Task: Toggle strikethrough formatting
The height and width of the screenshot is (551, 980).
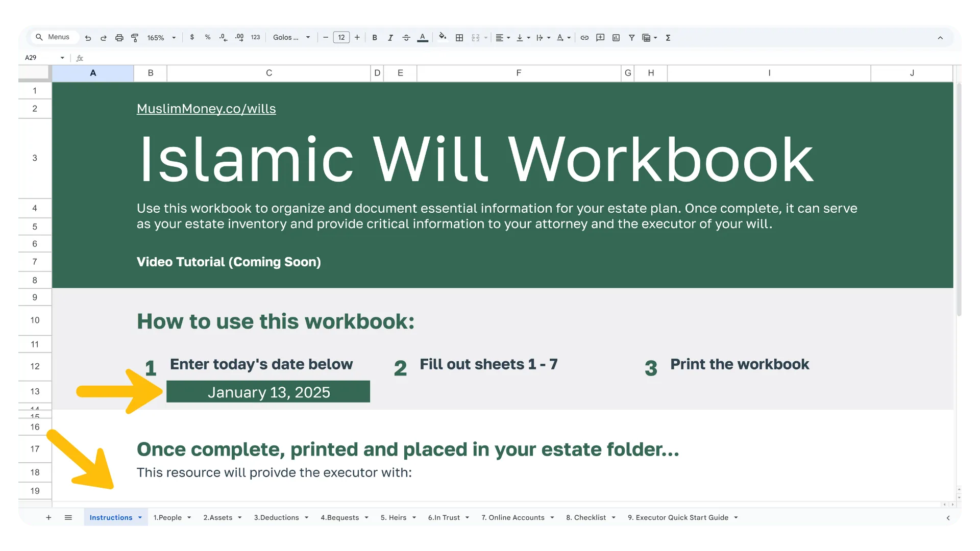Action: [406, 38]
